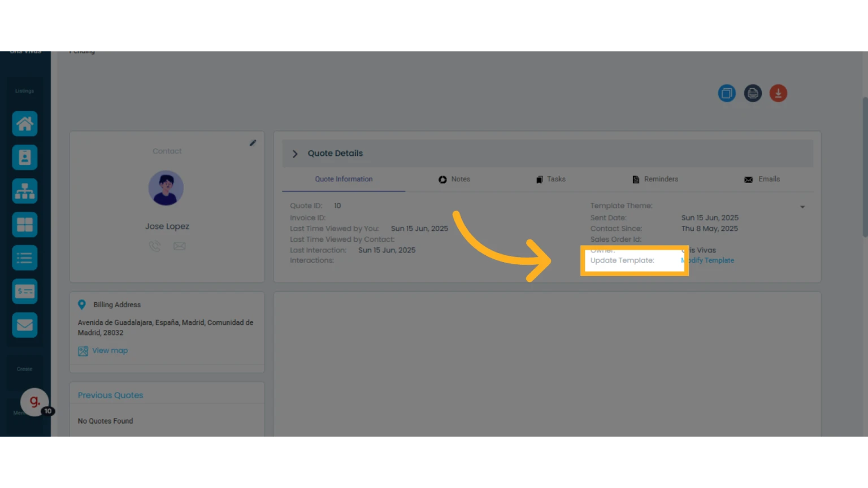
Task: Click the Create label in sidebar
Action: tap(24, 369)
